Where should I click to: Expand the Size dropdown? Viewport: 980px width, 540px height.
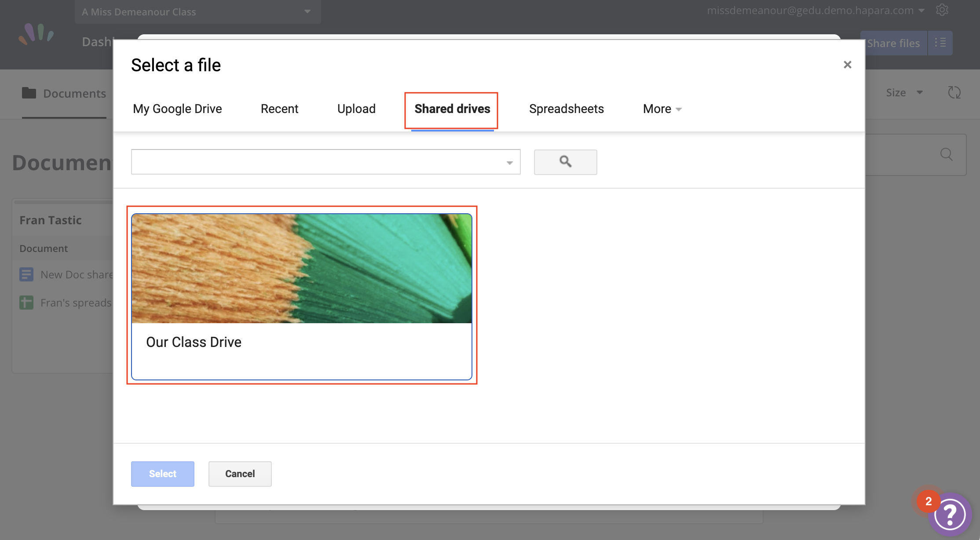pyautogui.click(x=904, y=92)
